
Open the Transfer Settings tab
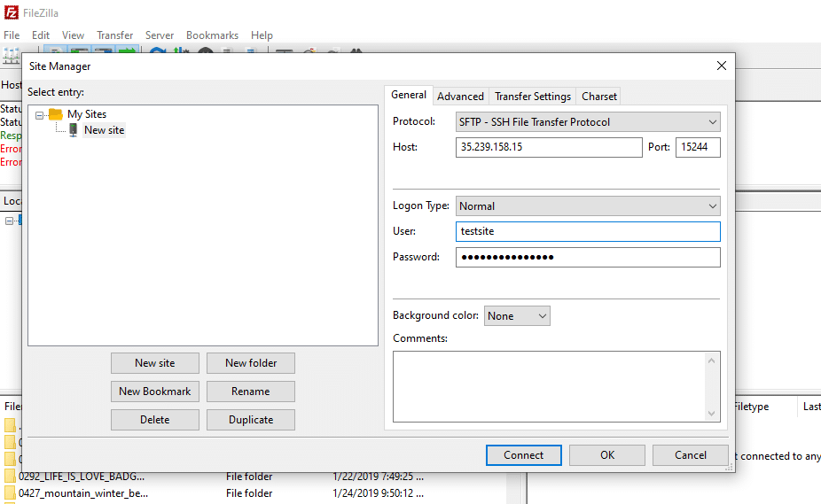pyautogui.click(x=532, y=97)
